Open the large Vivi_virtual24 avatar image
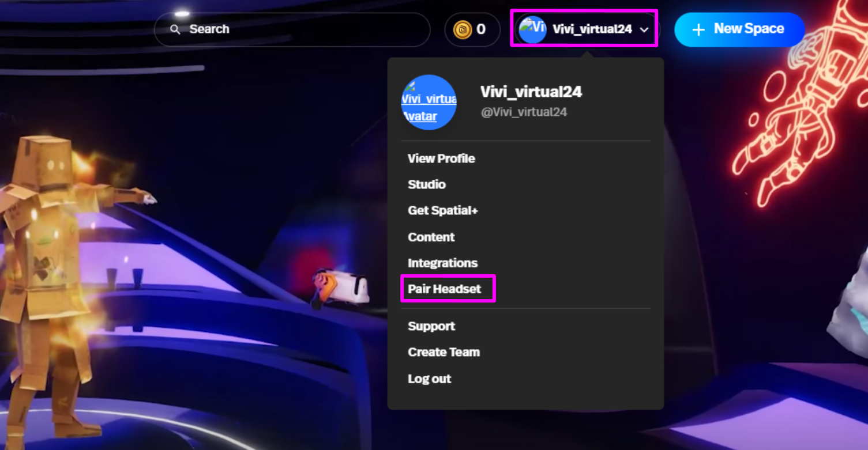The height and width of the screenshot is (450, 868). (429, 102)
